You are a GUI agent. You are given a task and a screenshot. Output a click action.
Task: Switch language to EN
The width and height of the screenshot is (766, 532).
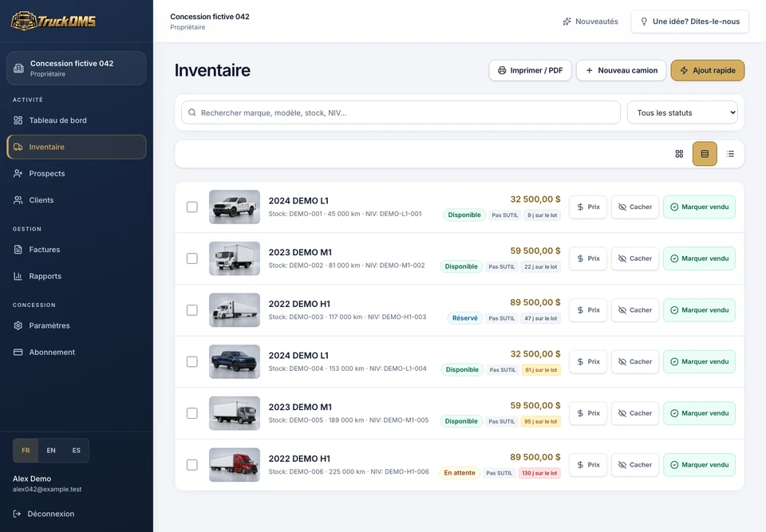51,451
